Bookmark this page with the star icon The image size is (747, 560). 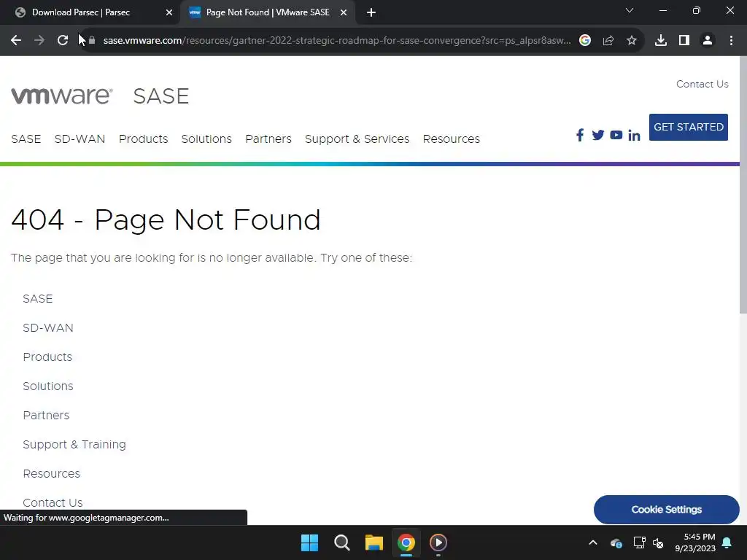point(632,41)
